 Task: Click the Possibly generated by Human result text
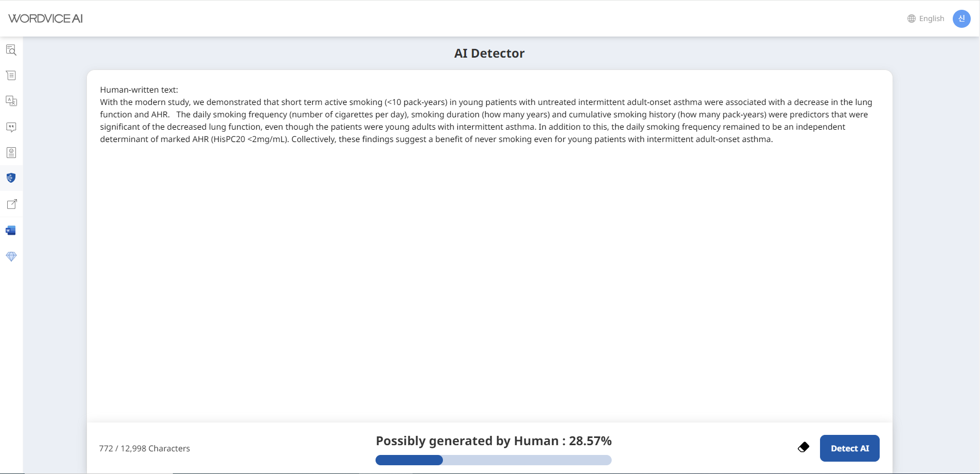(x=493, y=441)
